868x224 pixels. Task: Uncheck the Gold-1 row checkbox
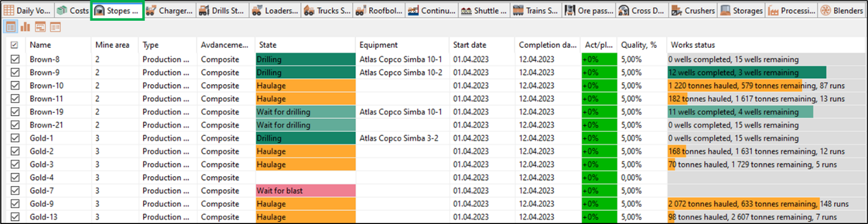[x=15, y=138]
